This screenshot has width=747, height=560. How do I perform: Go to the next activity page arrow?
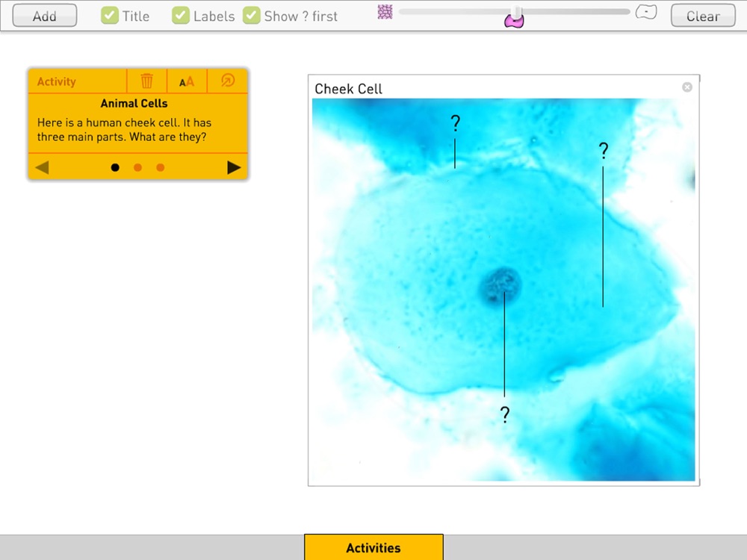233,167
